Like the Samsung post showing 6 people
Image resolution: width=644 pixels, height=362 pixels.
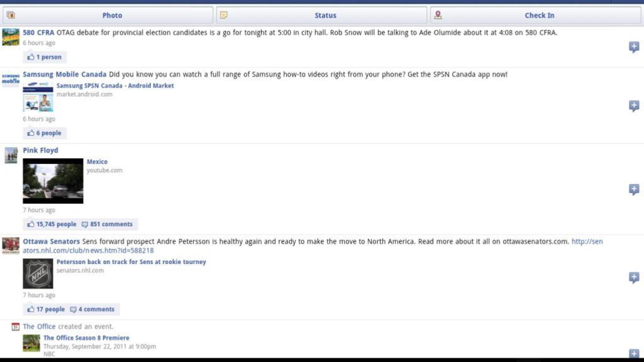coord(45,133)
